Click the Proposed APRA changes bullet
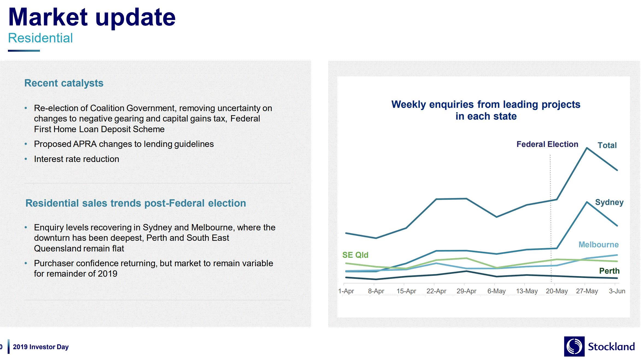The height and width of the screenshot is (359, 644). click(x=124, y=144)
